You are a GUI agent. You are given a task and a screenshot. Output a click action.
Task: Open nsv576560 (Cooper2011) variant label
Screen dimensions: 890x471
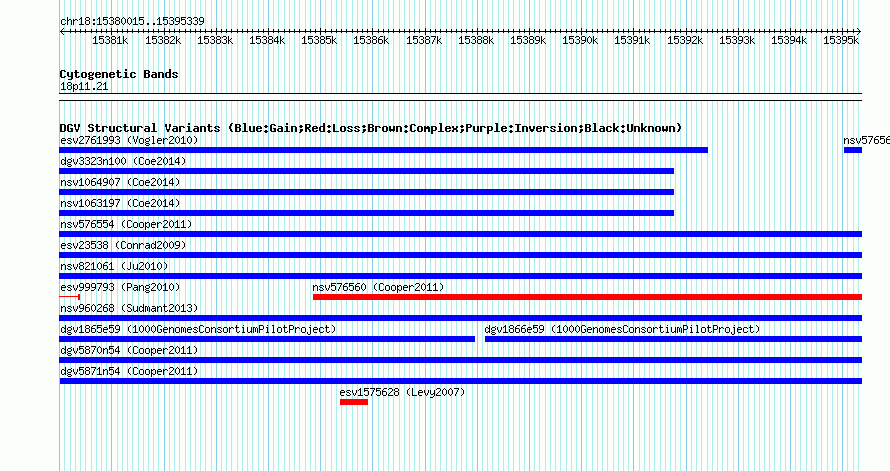(378, 287)
